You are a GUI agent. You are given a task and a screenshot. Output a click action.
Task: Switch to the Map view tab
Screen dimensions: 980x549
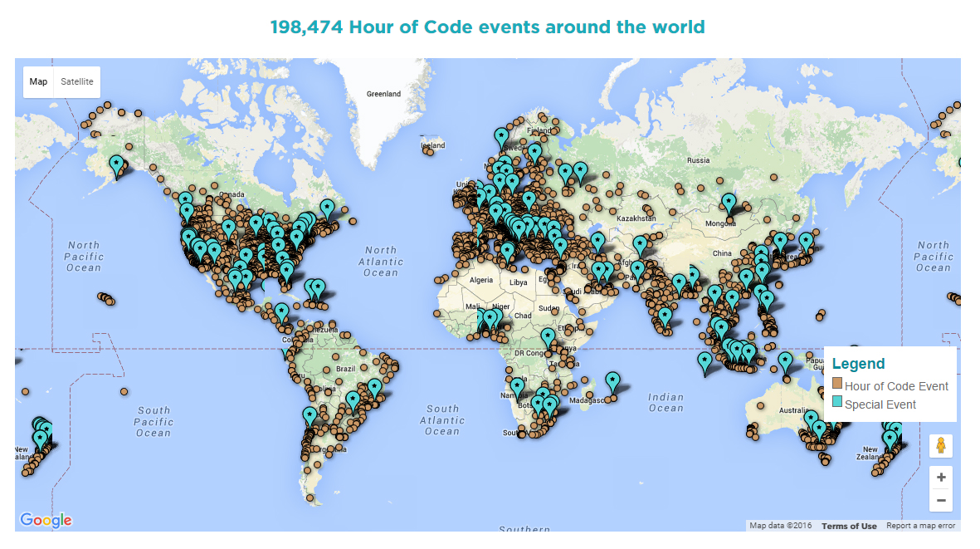tap(38, 81)
